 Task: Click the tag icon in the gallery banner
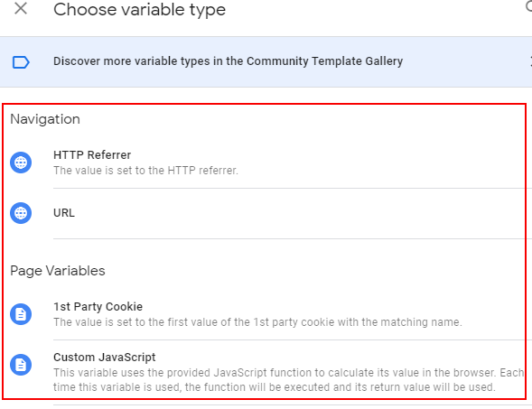21,62
